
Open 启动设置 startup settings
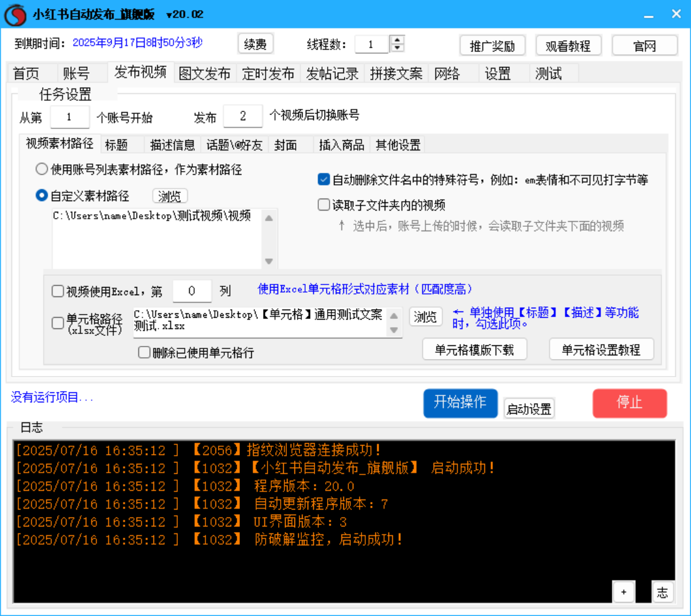point(529,409)
